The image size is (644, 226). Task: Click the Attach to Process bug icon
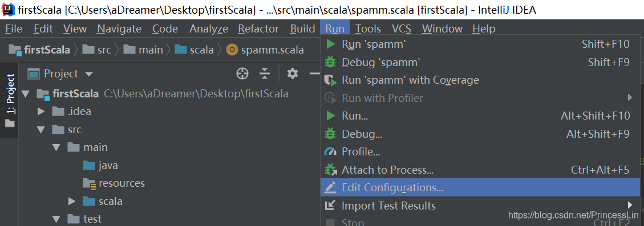coord(330,170)
